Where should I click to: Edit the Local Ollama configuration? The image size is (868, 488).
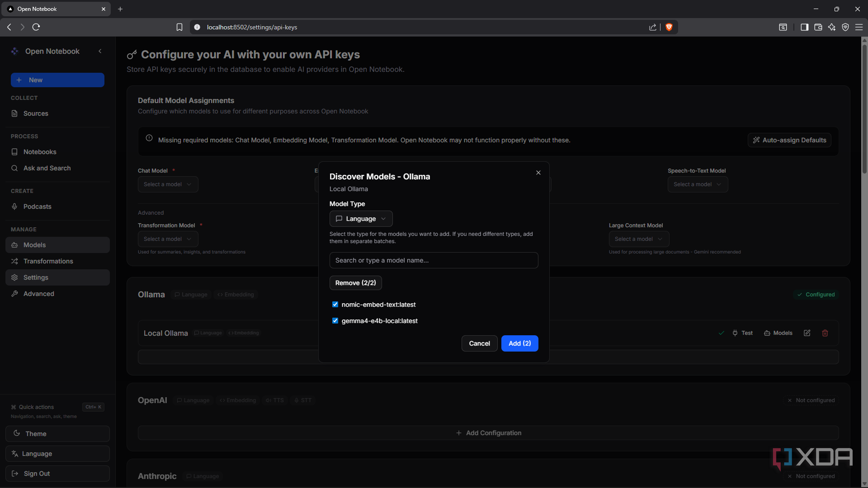pos(807,333)
